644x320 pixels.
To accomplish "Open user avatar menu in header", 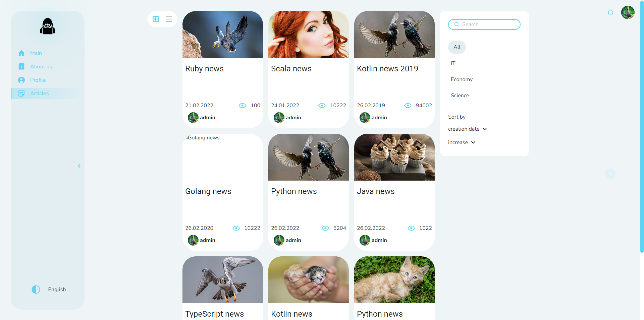I will (x=628, y=12).
